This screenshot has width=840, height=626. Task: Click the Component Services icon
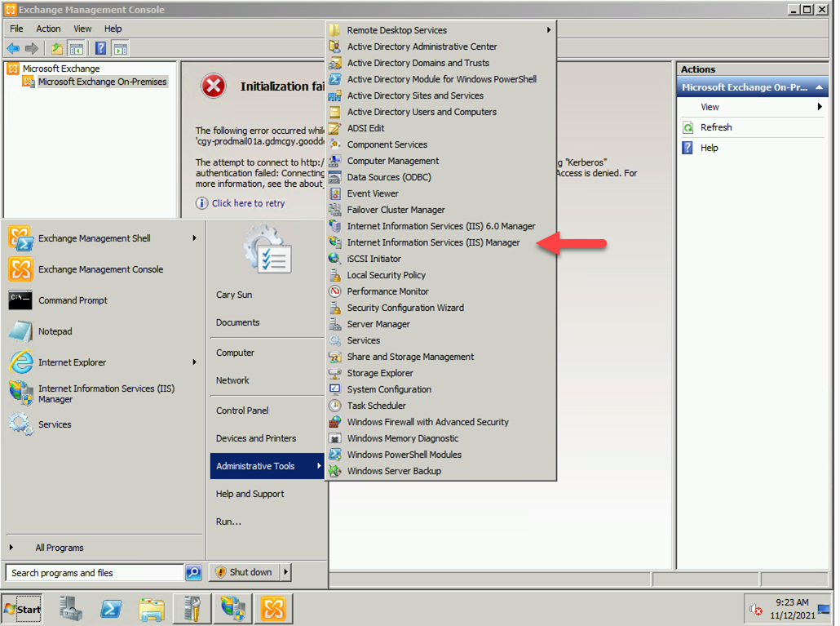pyautogui.click(x=335, y=144)
